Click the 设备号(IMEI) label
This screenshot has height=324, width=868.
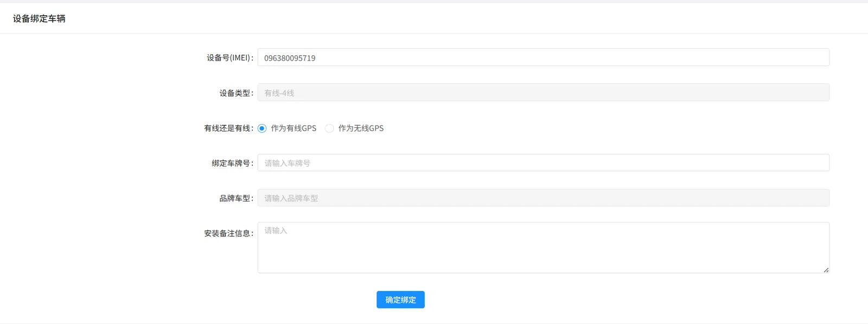coord(230,57)
